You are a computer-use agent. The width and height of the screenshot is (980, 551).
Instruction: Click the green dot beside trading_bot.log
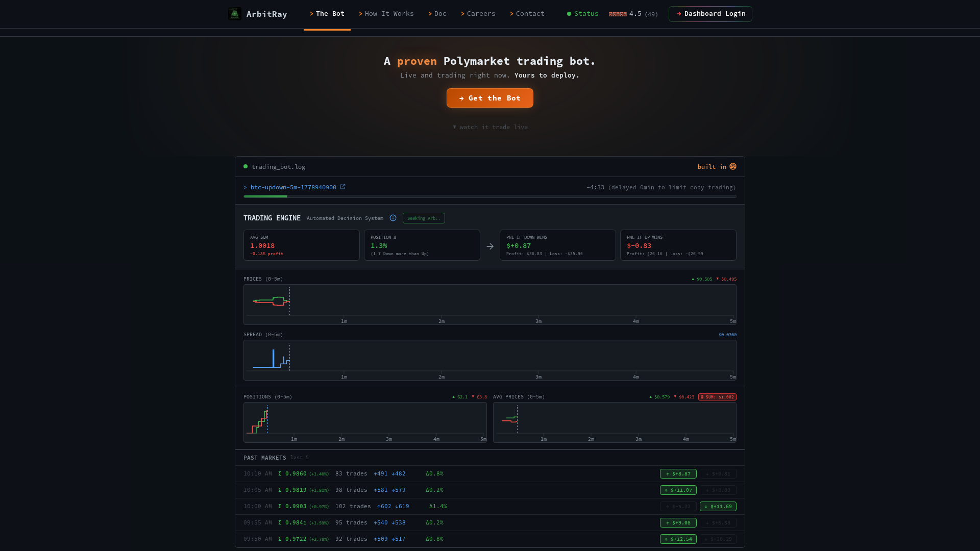tap(246, 166)
